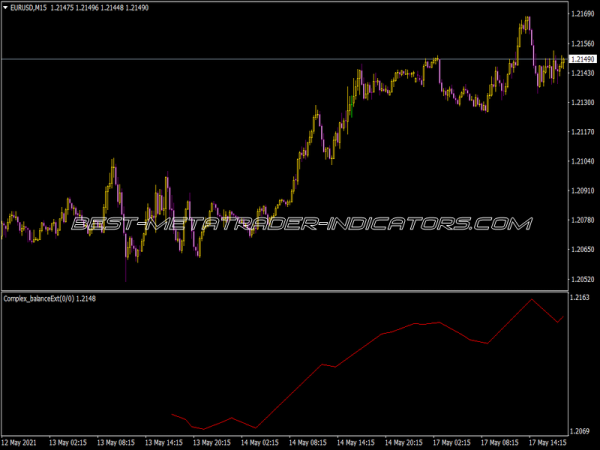The image size is (600, 450).
Task: Click the separator between chart and indicator window
Action: click(300, 291)
